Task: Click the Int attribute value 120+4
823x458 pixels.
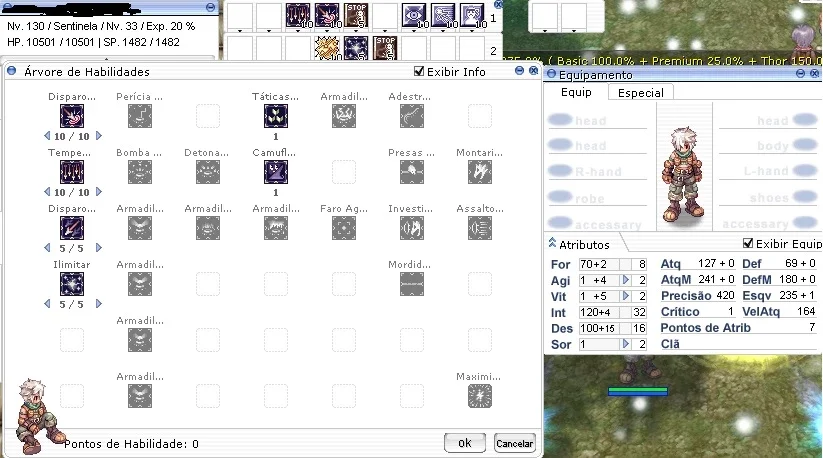Action: click(599, 312)
